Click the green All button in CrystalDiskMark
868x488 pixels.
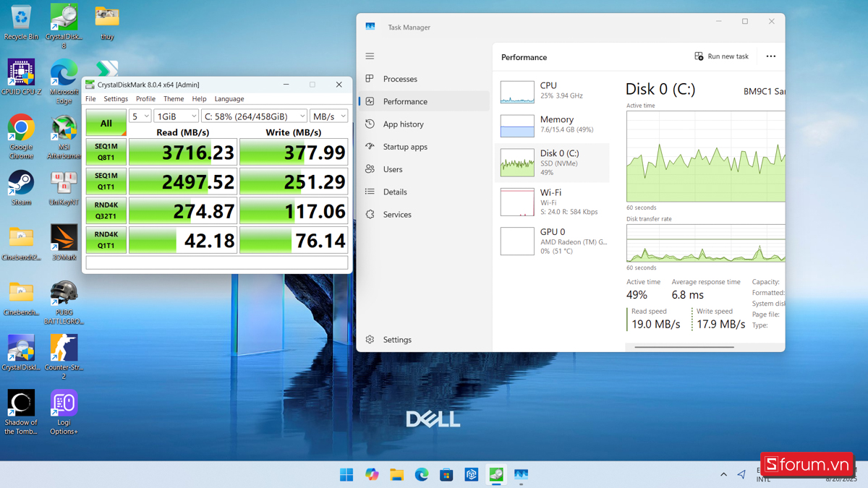pyautogui.click(x=106, y=123)
